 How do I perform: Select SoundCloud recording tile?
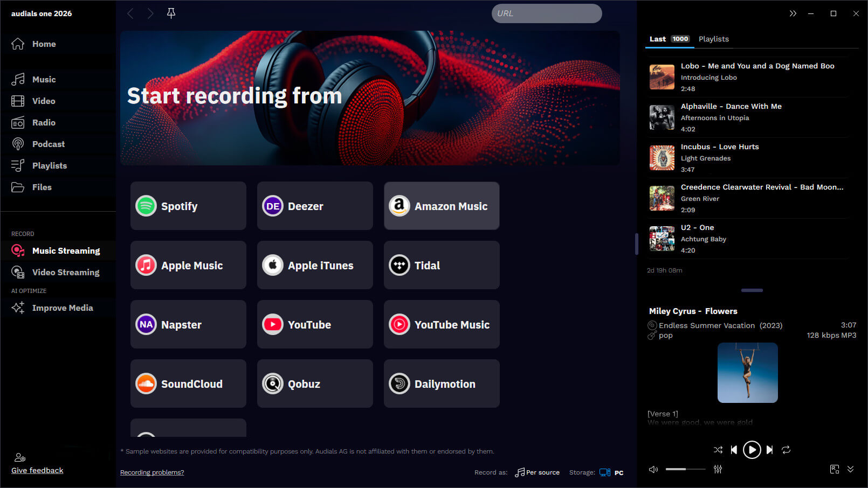(188, 384)
